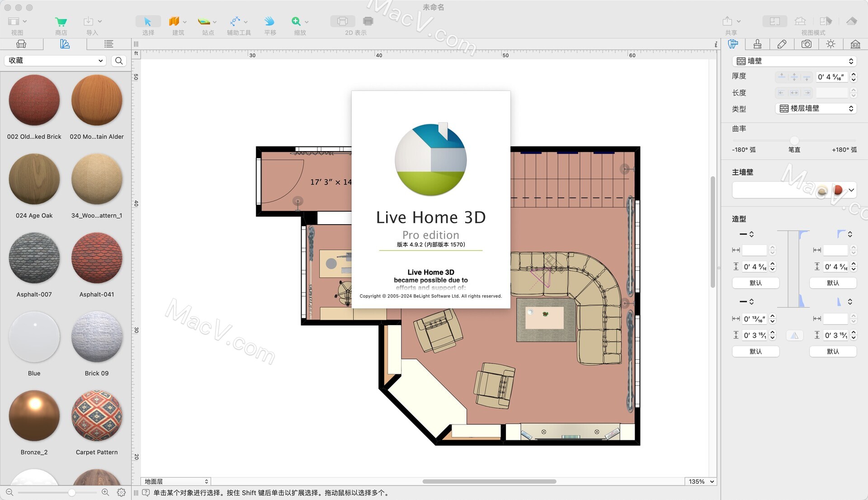Open the 135% zoom level menu
This screenshot has width=868, height=500.
pyautogui.click(x=701, y=481)
